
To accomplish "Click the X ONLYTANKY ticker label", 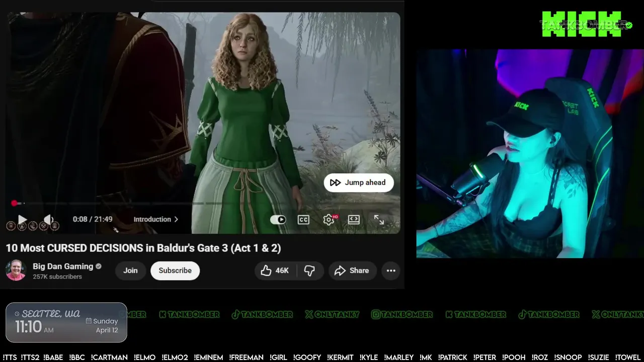I will point(332,314).
